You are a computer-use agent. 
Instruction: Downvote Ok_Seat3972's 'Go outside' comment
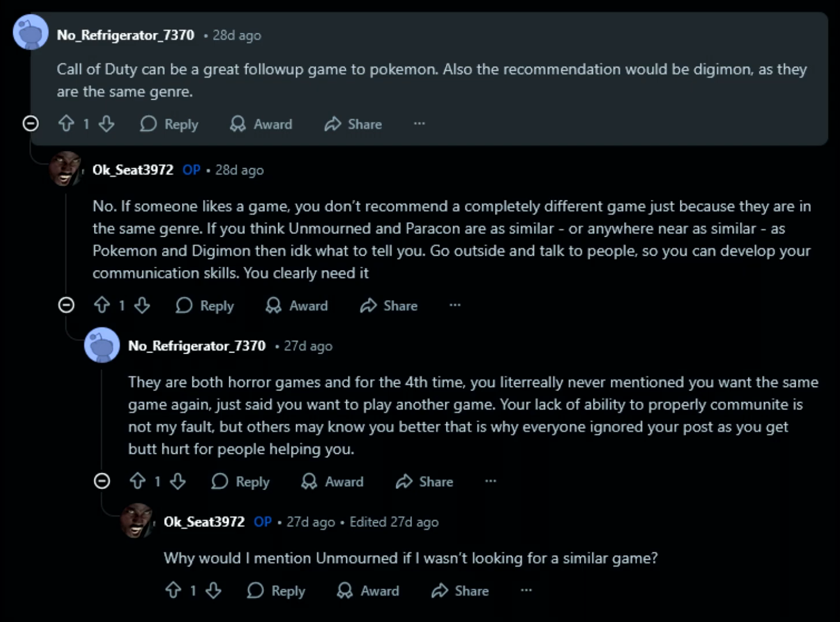click(142, 305)
